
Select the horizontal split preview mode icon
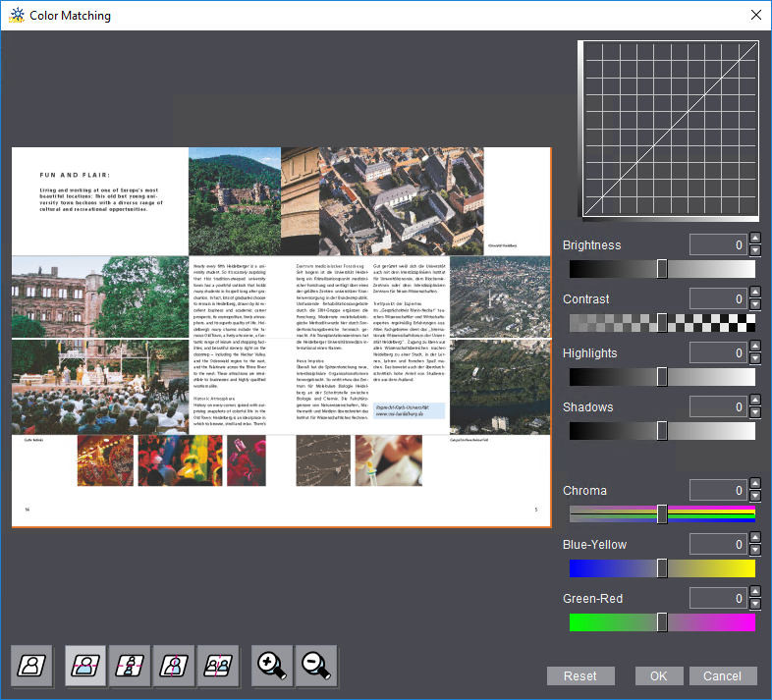[x=85, y=666]
